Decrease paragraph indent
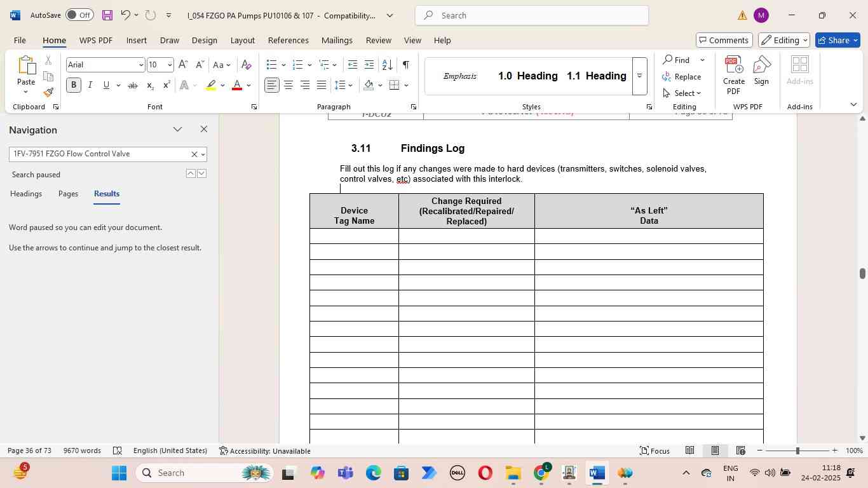This screenshot has height=488, width=868. [x=353, y=65]
